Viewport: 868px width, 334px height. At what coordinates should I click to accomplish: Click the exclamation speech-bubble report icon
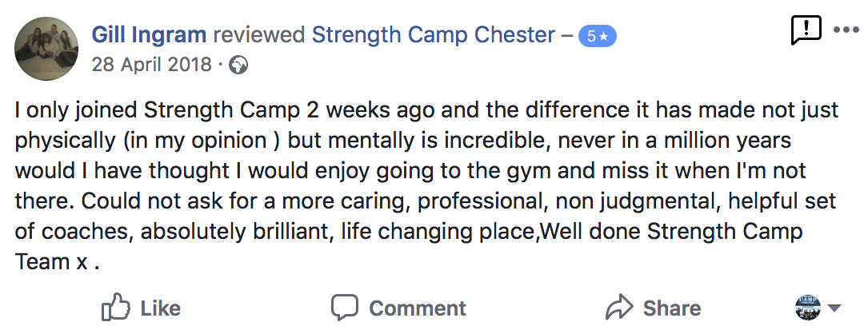click(x=806, y=30)
